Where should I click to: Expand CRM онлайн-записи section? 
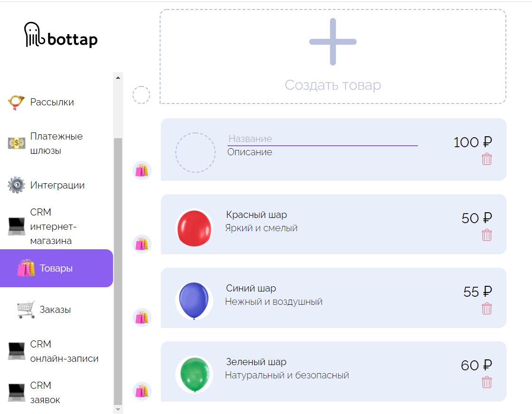click(64, 351)
